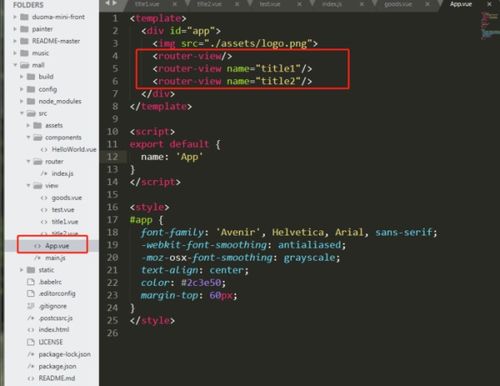Expand the music folder arrow
Viewport: 500px width, 386px height.
15,53
